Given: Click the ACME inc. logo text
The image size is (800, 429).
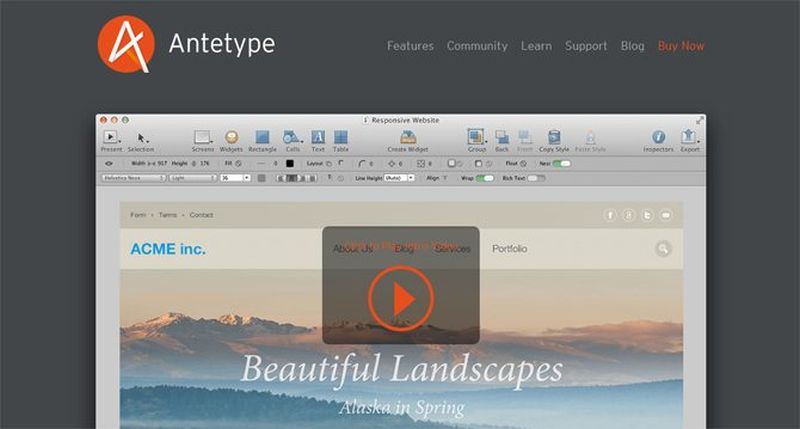Looking at the screenshot, I should [168, 249].
